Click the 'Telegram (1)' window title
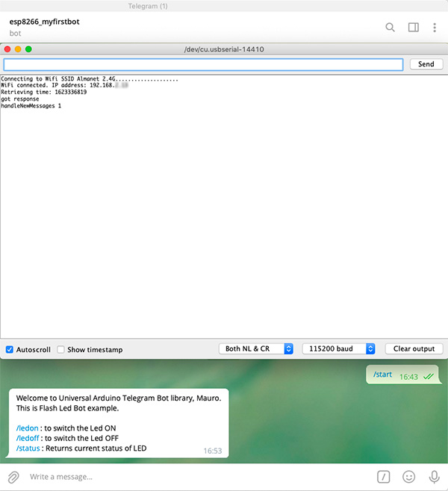The height and width of the screenshot is (491, 448). click(x=148, y=6)
